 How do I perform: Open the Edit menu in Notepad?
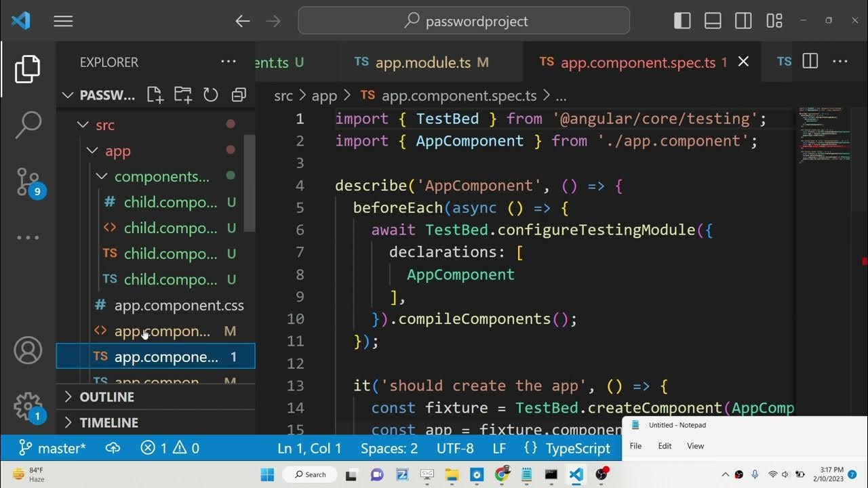[x=665, y=446]
